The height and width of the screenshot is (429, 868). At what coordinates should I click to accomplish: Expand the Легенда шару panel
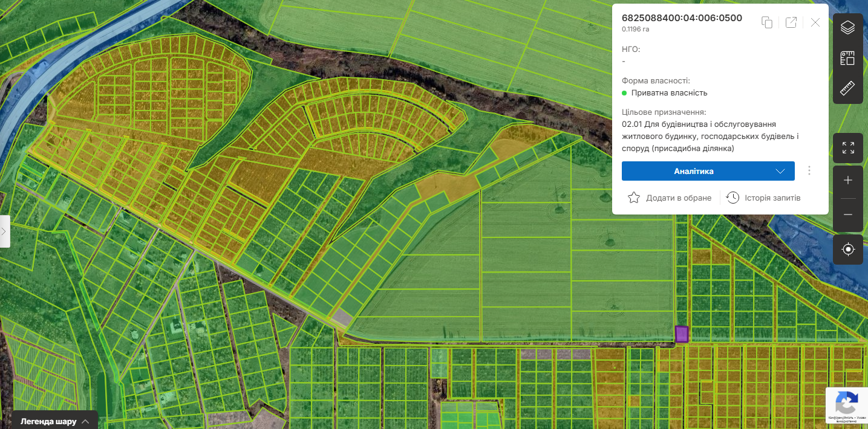point(54,421)
